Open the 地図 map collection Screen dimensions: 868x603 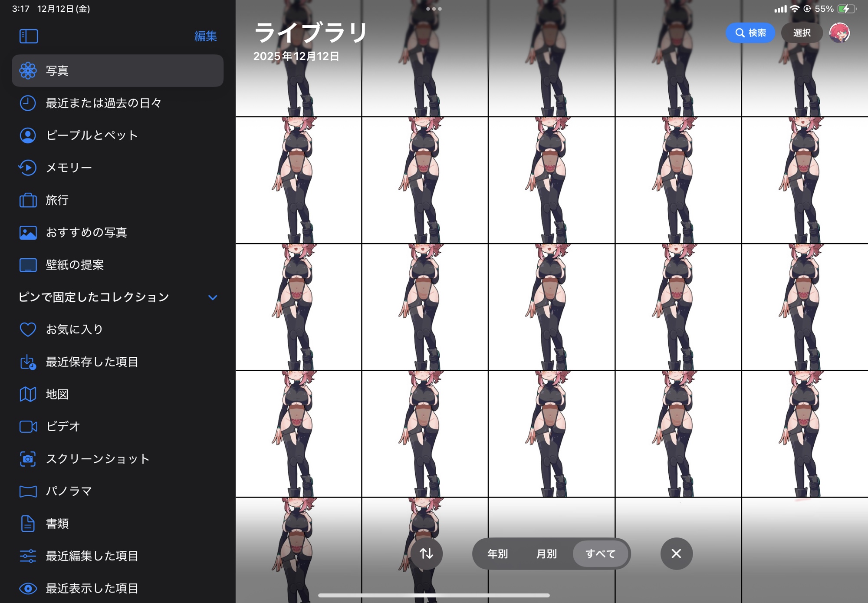click(57, 394)
